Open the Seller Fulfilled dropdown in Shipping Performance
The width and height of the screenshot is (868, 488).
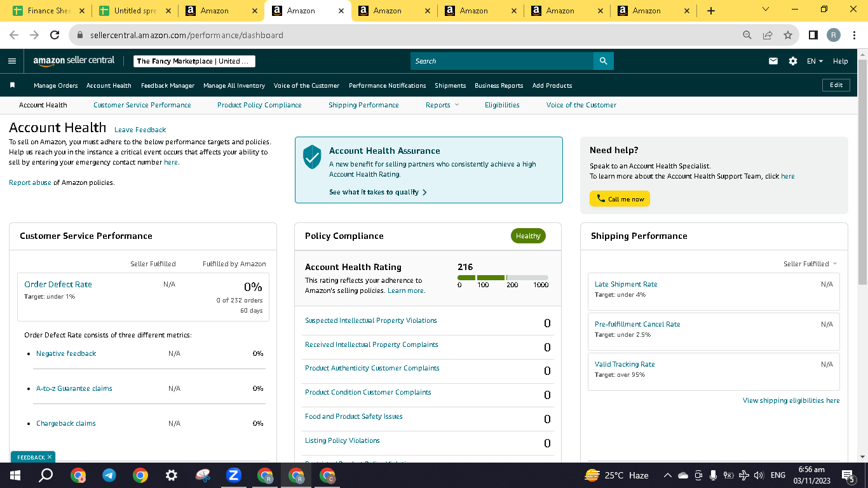pos(810,264)
